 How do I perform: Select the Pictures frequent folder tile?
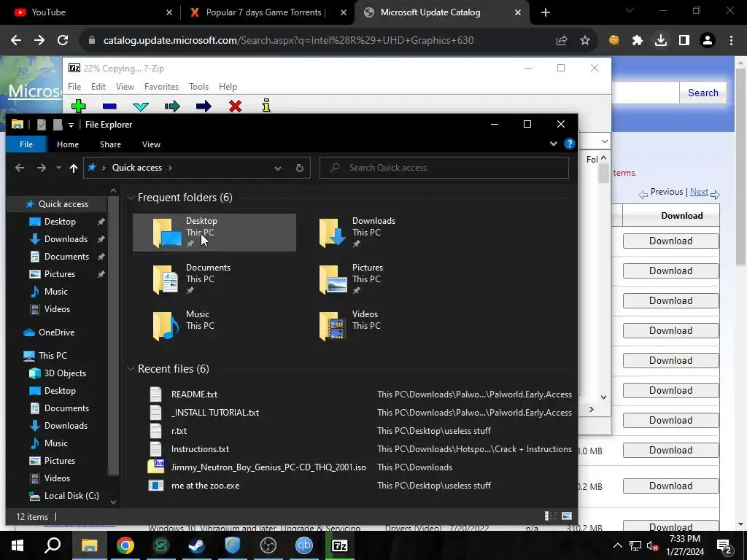click(x=380, y=279)
